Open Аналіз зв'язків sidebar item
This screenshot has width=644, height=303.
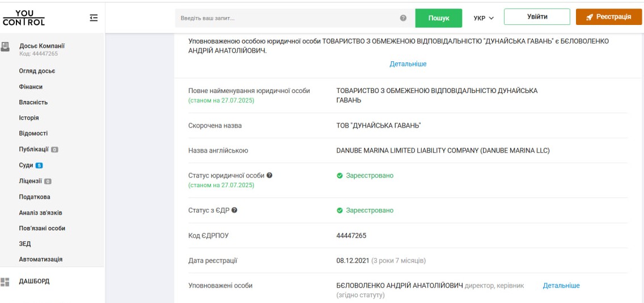coord(41,213)
